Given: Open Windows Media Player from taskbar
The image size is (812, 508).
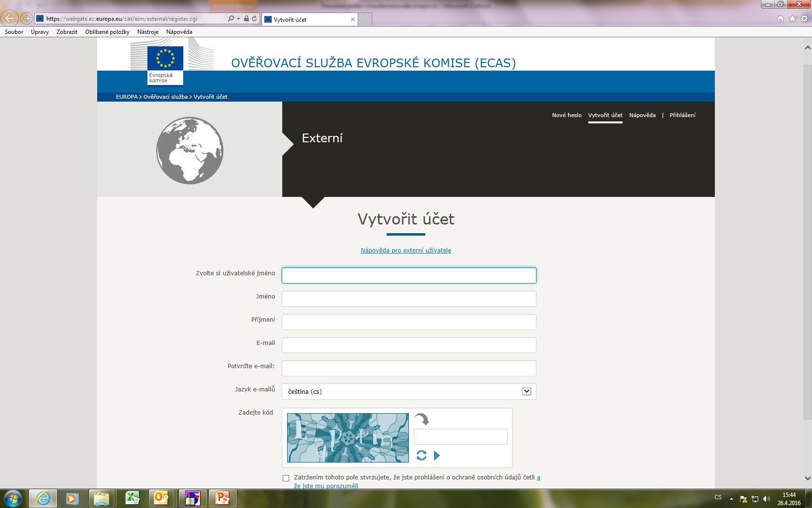Looking at the screenshot, I should pos(72,498).
